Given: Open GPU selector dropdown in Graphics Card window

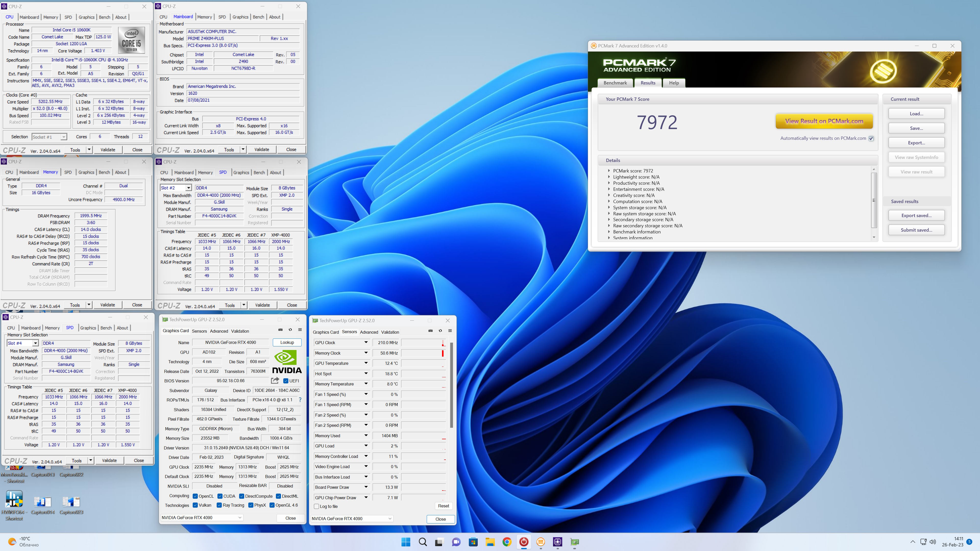Looking at the screenshot, I should (x=240, y=517).
